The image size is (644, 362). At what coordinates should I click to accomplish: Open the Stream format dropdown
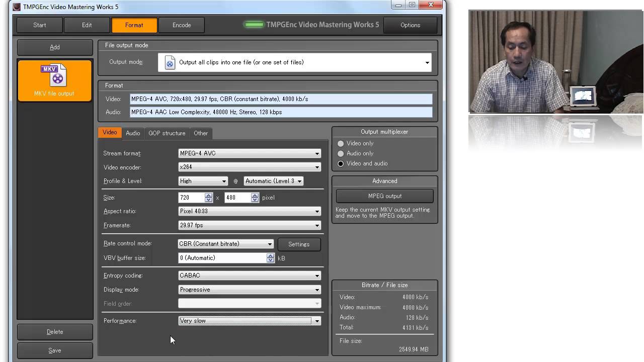coord(250,153)
